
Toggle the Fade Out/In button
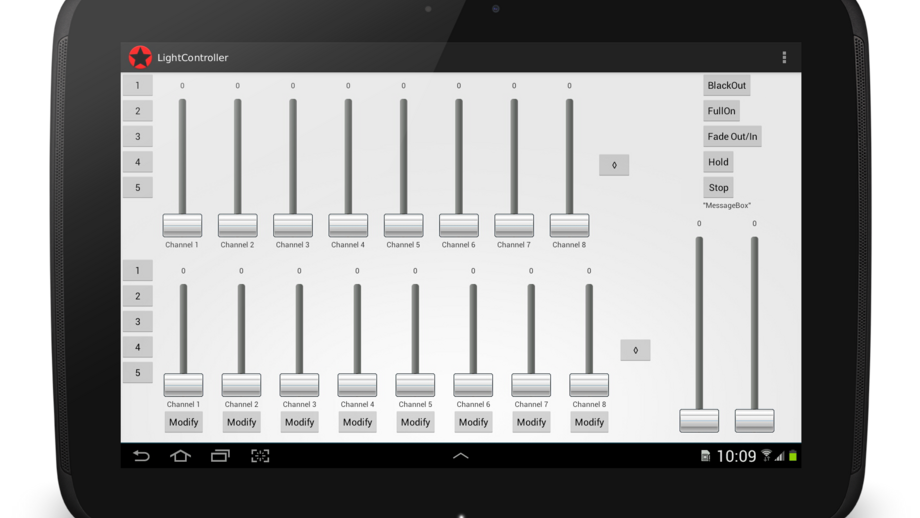click(732, 136)
